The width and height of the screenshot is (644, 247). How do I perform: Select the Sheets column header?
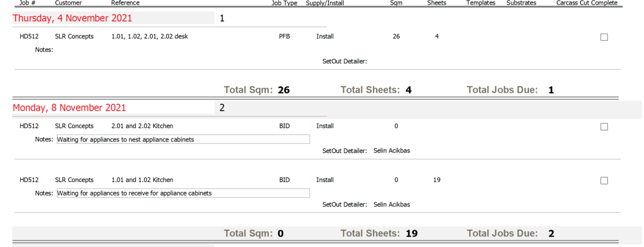pos(437,3)
